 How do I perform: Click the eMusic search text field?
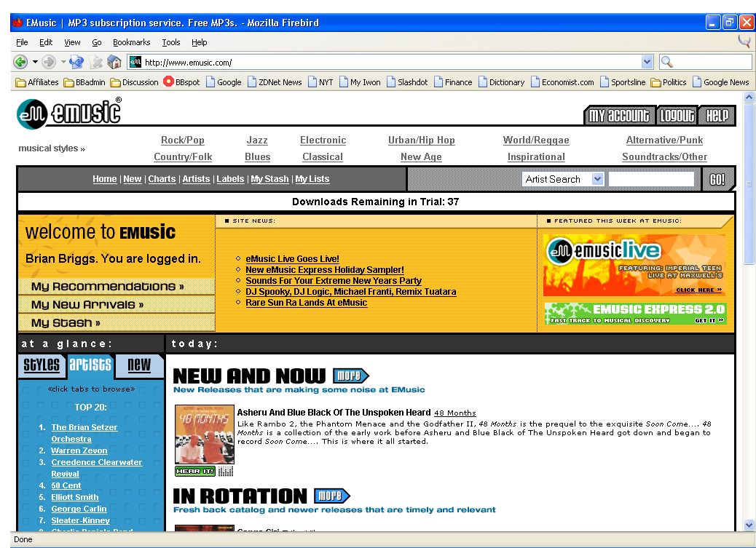click(651, 179)
